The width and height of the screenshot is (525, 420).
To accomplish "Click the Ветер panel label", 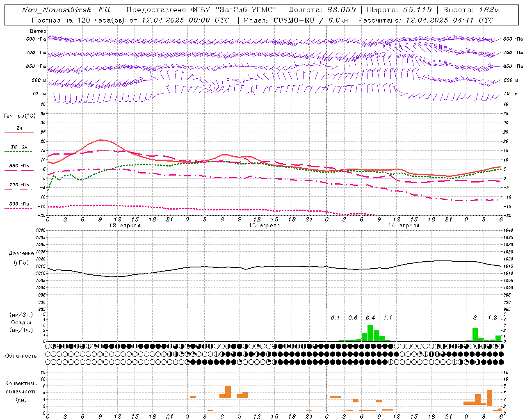I will pos(38,31).
